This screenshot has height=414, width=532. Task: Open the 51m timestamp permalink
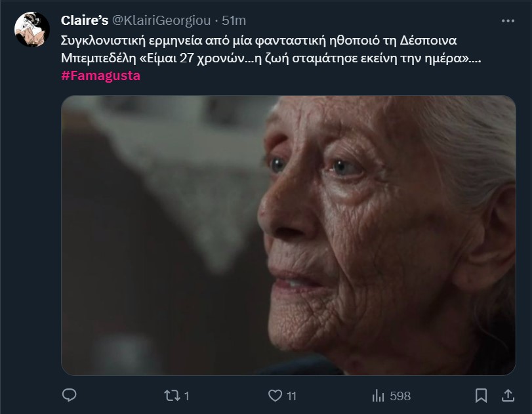(234, 21)
